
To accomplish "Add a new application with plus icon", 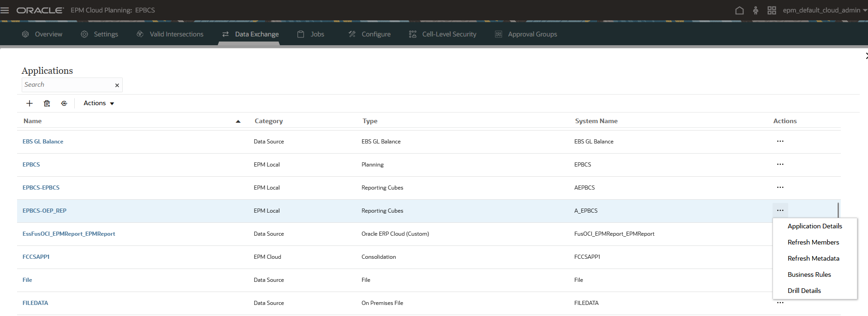I will tap(30, 103).
